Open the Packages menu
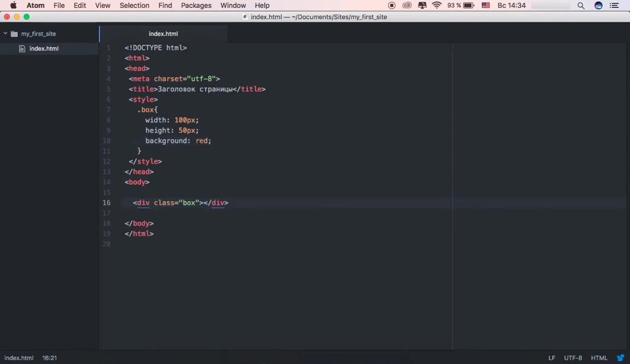Image resolution: width=630 pixels, height=364 pixels. pos(196,5)
